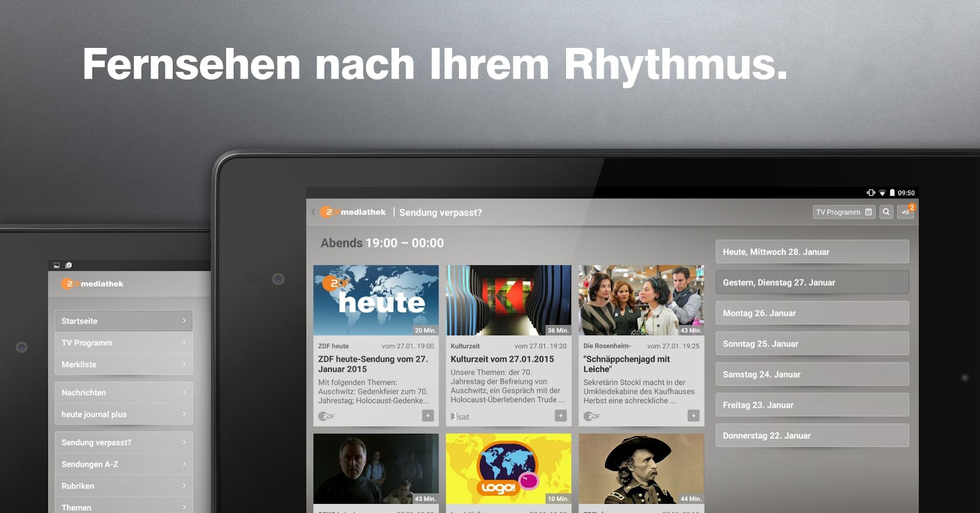Tap the back arrow next to mediathek logo
980x513 pixels.
click(x=313, y=211)
